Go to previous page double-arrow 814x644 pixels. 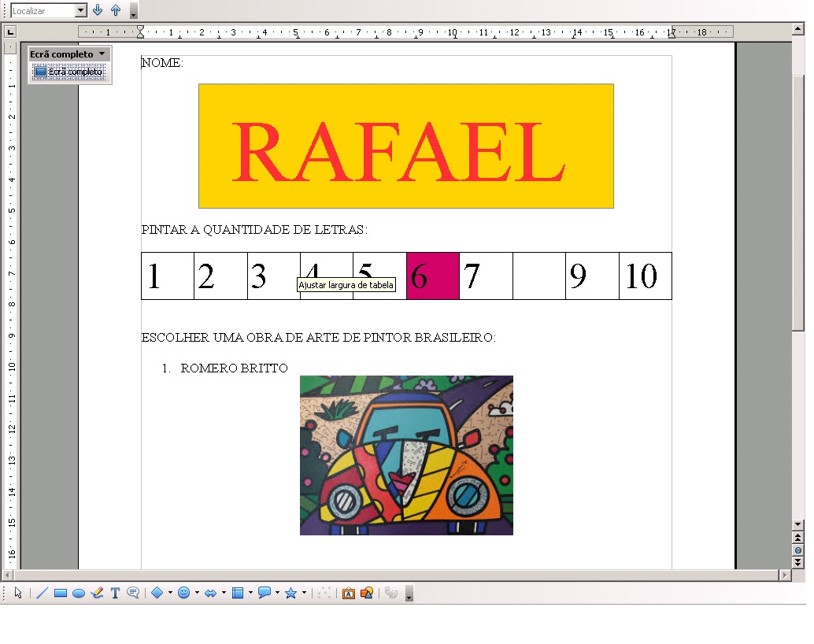pos(798,538)
